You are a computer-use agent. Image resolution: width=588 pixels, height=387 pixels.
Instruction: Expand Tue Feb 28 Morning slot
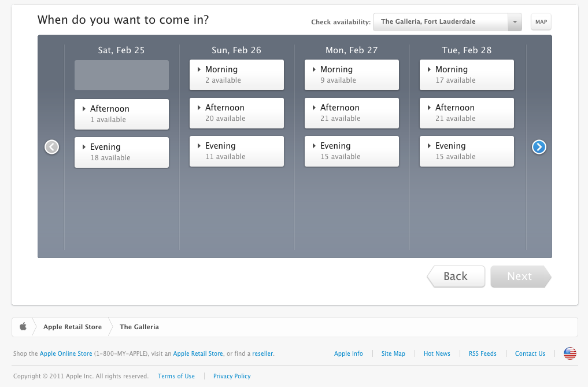pyautogui.click(x=467, y=75)
